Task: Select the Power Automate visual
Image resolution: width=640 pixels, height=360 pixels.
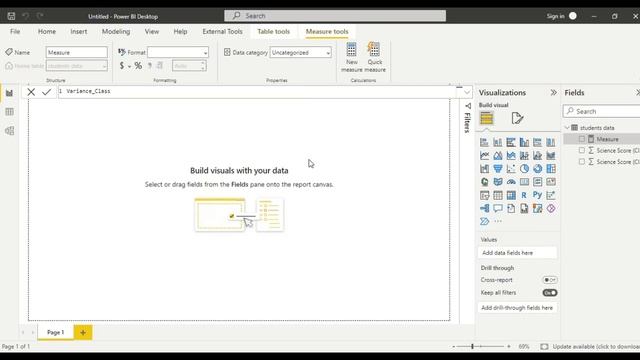Action: click(484, 222)
